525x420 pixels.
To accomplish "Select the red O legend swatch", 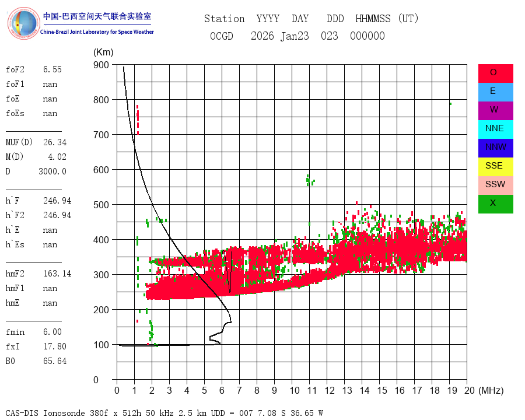I will (495, 73).
